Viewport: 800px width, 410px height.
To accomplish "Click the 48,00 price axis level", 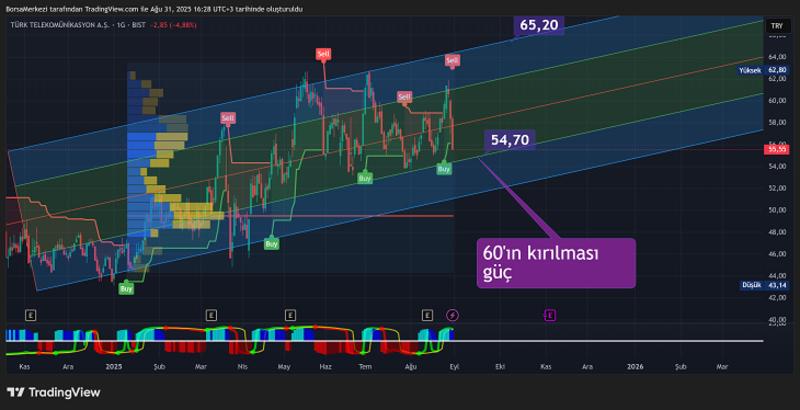I will tap(777, 232).
